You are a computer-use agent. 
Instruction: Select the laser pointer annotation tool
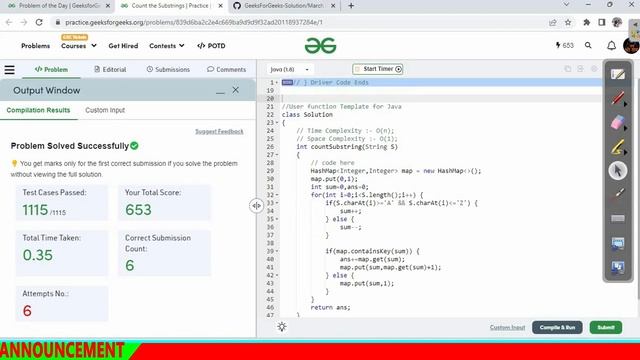point(618,194)
